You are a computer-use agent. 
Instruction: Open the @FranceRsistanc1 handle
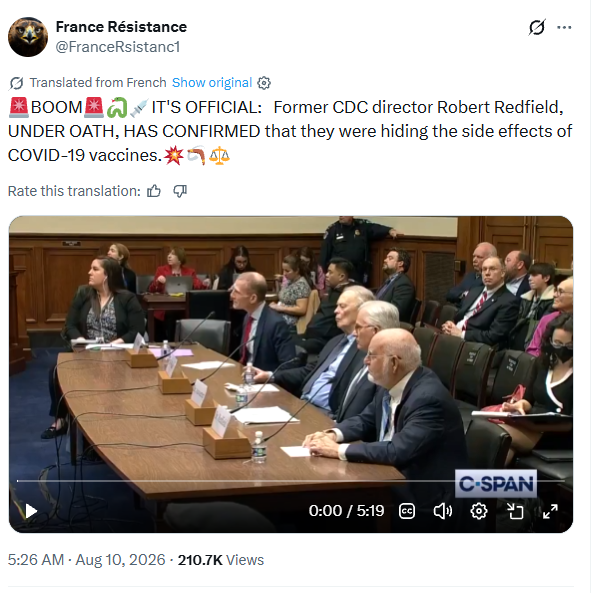[118, 47]
